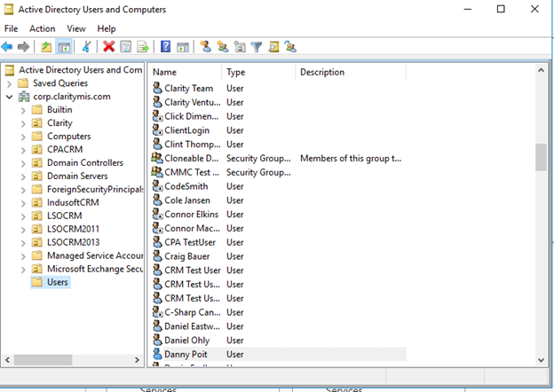Select the ClientLogin user row

[x=279, y=130]
